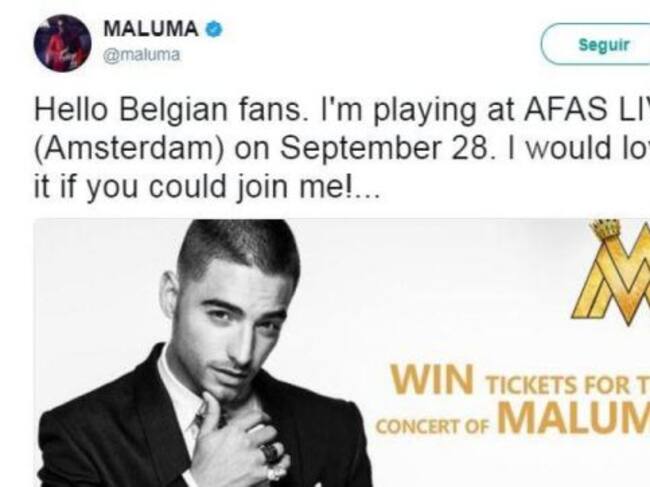Click the man's face in the promo image
Screen dimensions: 650x487
click(236, 332)
